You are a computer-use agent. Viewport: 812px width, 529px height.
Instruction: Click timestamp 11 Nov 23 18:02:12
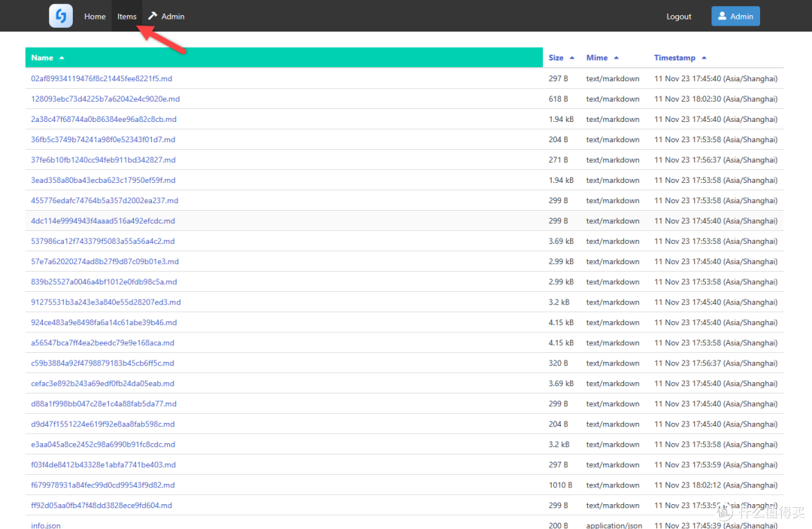(x=715, y=485)
